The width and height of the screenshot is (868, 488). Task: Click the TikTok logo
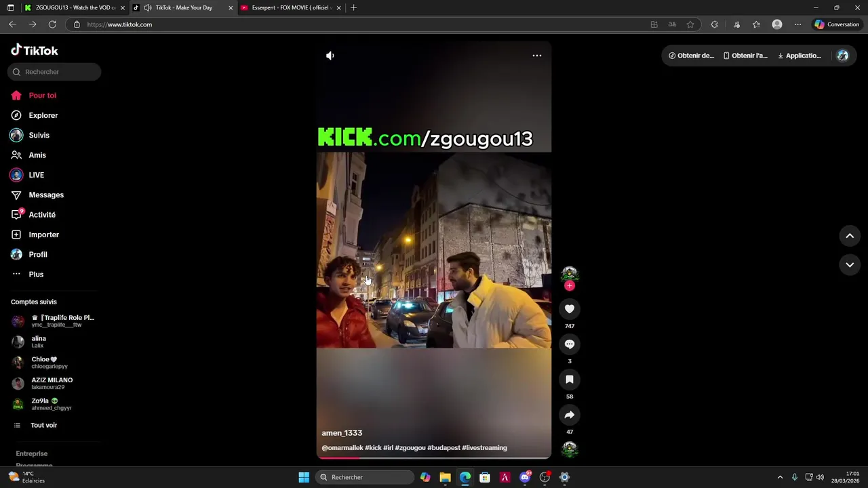[35, 50]
